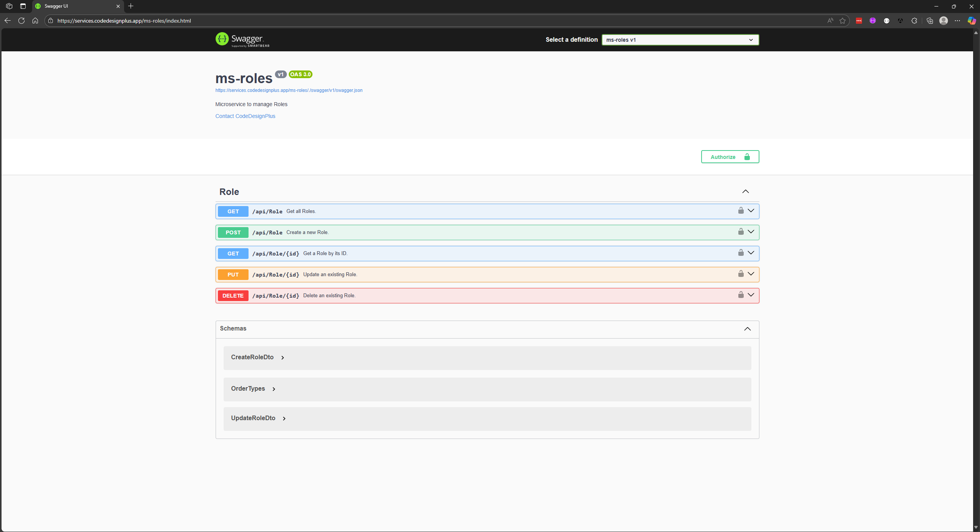This screenshot has height=532, width=980.
Task: Add page to favorites star icon
Action: point(843,21)
